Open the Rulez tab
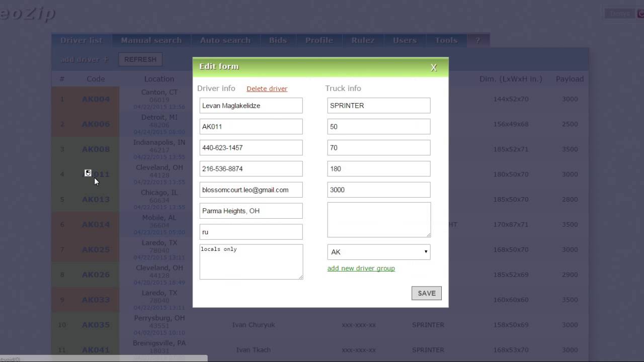This screenshot has width=644, height=362. [363, 40]
